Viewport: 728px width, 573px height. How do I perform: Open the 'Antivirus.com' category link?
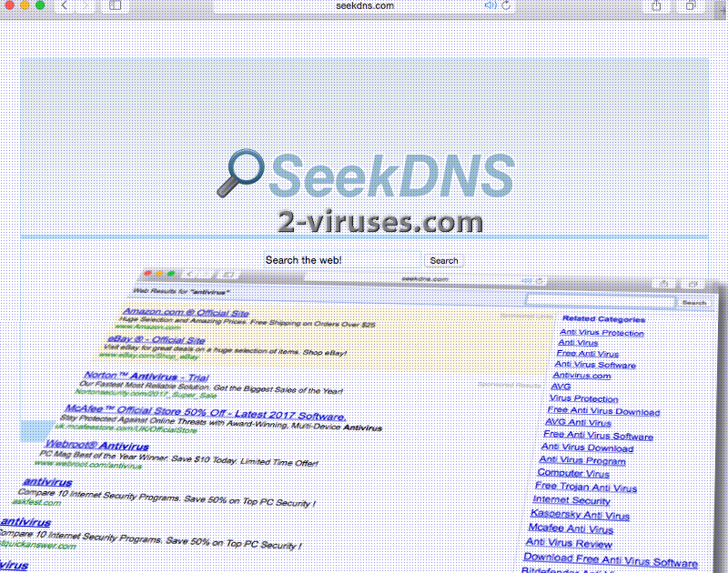pos(581,376)
